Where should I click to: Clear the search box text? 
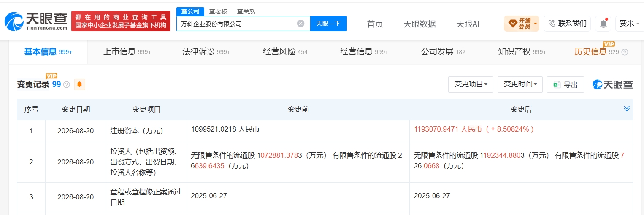pos(300,24)
